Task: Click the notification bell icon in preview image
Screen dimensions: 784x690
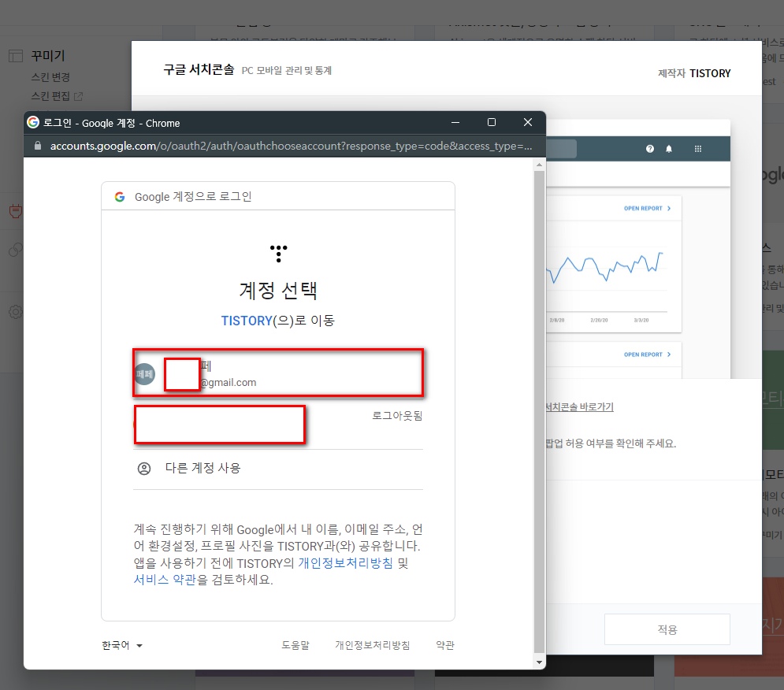Action: pyautogui.click(x=669, y=149)
